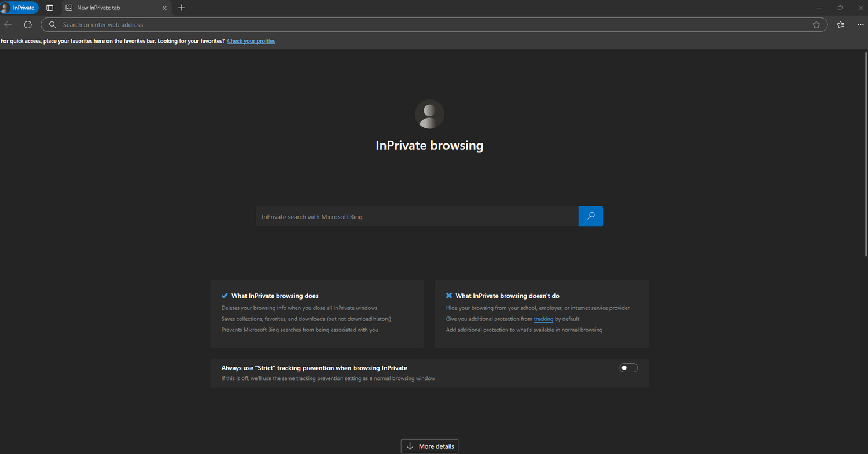Click the InPrivate search with Microsoft Bing field
Screen dimensions: 868x454
pos(417,217)
